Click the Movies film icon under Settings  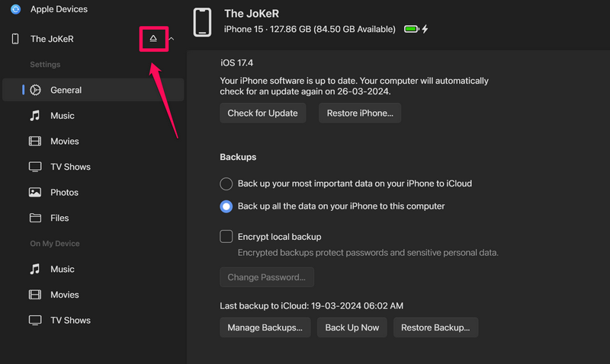(35, 141)
